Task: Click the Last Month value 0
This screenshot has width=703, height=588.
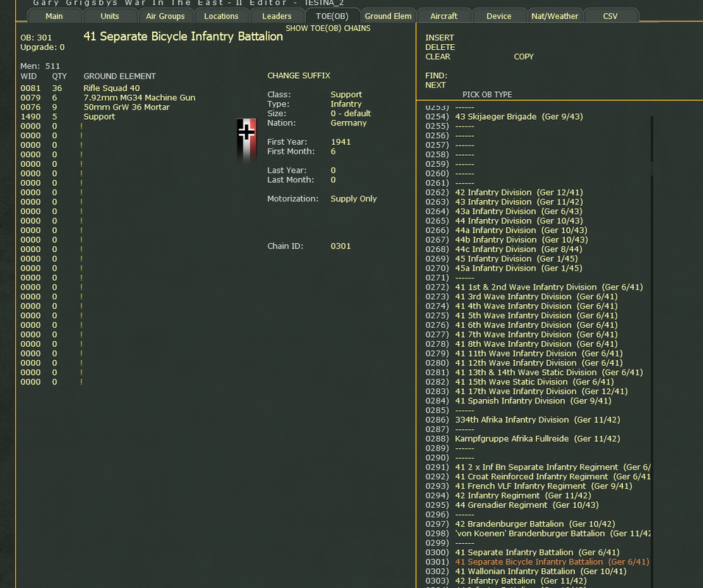Action: 333,179
